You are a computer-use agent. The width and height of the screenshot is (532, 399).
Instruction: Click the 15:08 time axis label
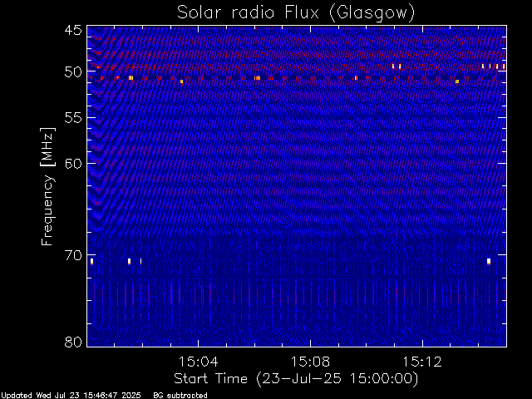click(x=310, y=362)
